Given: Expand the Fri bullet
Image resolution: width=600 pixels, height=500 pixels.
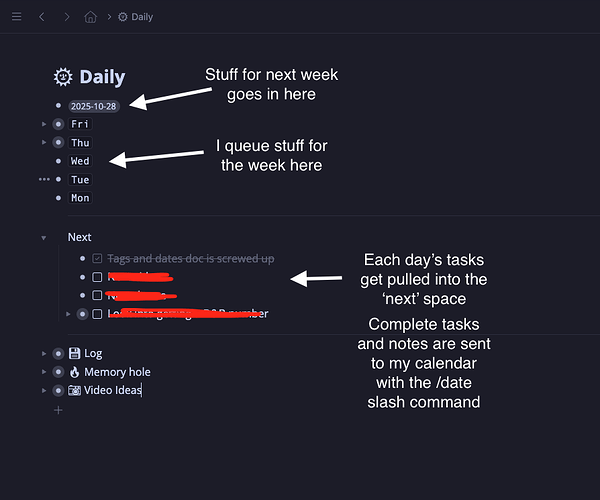Looking at the screenshot, I should tap(44, 124).
